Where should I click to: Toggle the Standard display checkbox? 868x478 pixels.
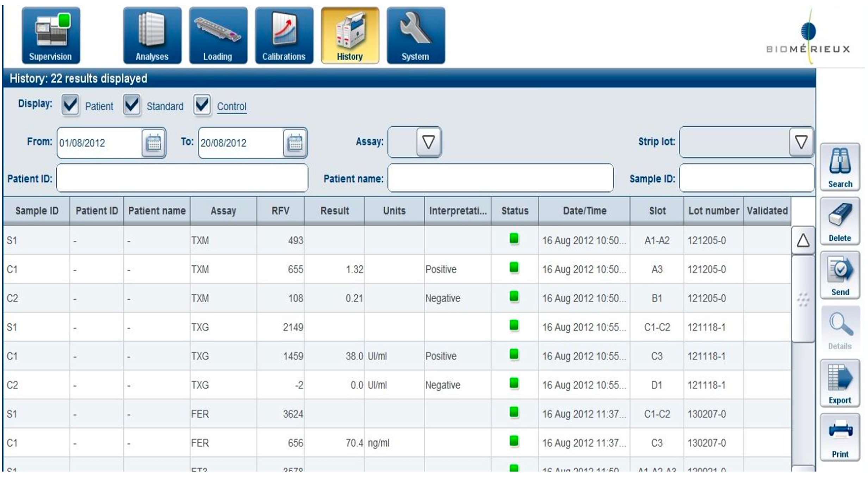tap(132, 105)
